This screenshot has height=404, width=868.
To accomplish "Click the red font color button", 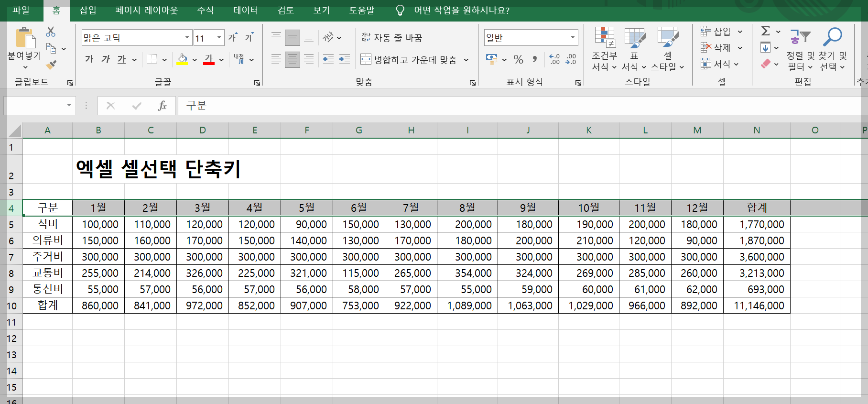I will click(x=209, y=59).
